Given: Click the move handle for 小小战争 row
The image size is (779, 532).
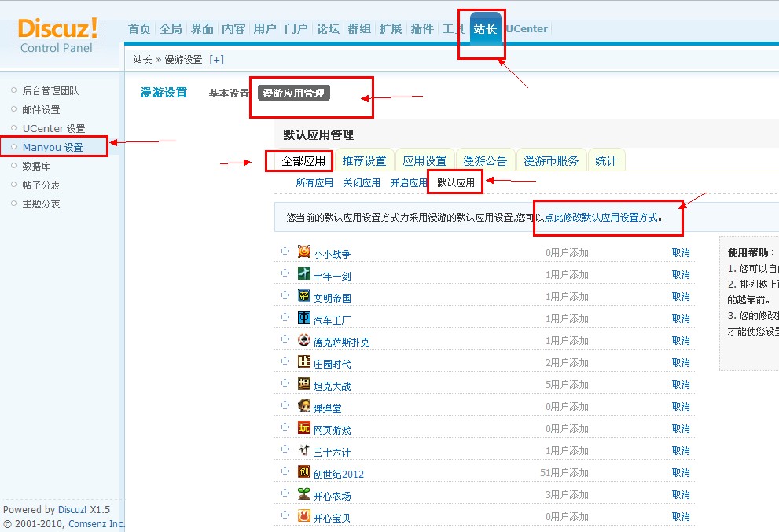Looking at the screenshot, I should pyautogui.click(x=285, y=251).
